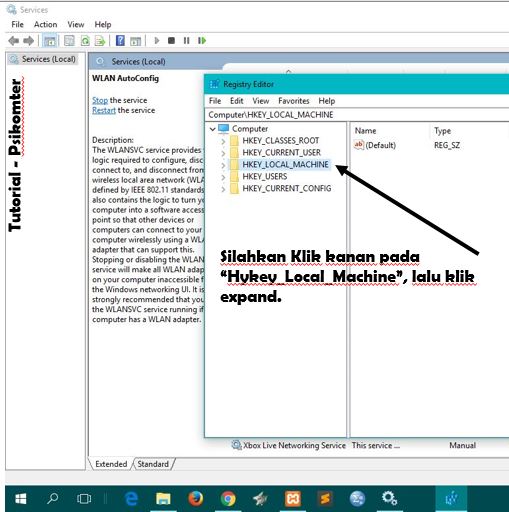Open View menu in Registry Editor
509x512 pixels.
(261, 101)
